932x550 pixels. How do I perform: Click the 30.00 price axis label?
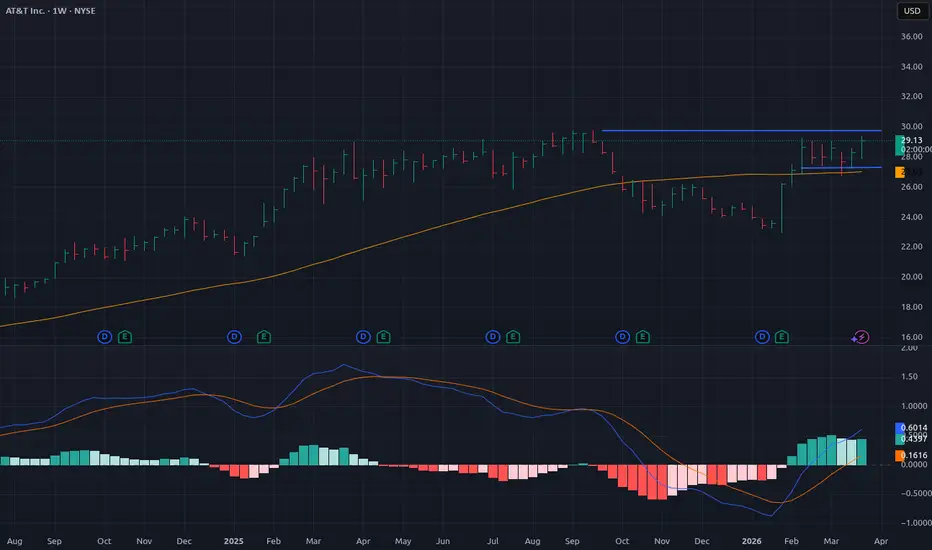click(912, 126)
